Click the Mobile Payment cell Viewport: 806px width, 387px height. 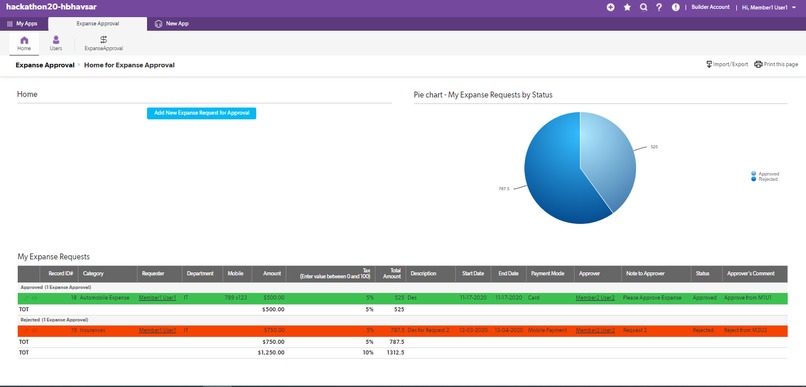click(x=547, y=330)
